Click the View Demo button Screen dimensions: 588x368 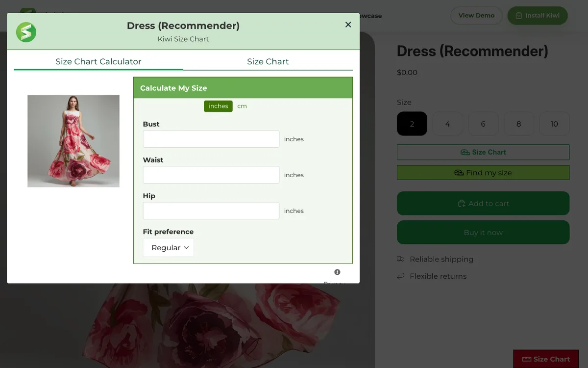(476, 15)
